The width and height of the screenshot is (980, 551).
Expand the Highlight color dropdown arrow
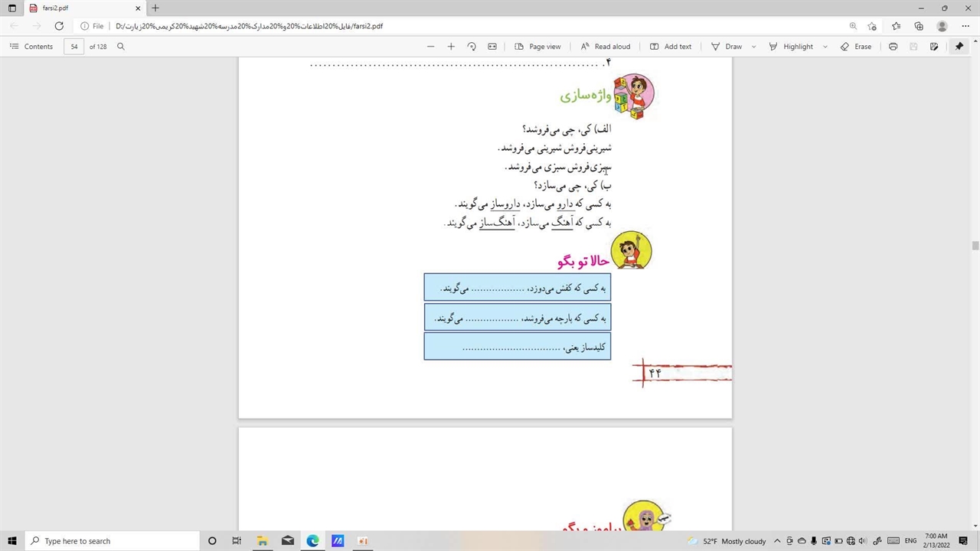(825, 47)
